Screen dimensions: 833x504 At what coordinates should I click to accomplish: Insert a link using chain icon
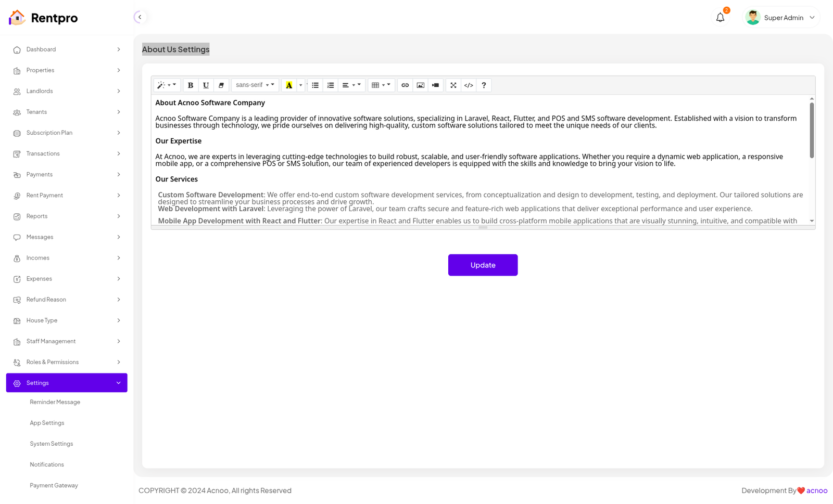405,85
